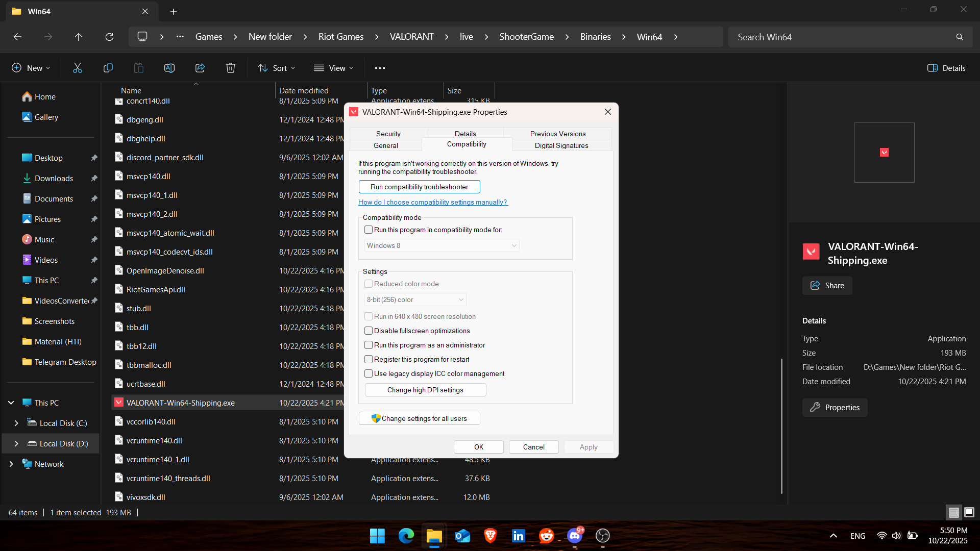Open the View dropdown menu

pyautogui.click(x=333, y=68)
